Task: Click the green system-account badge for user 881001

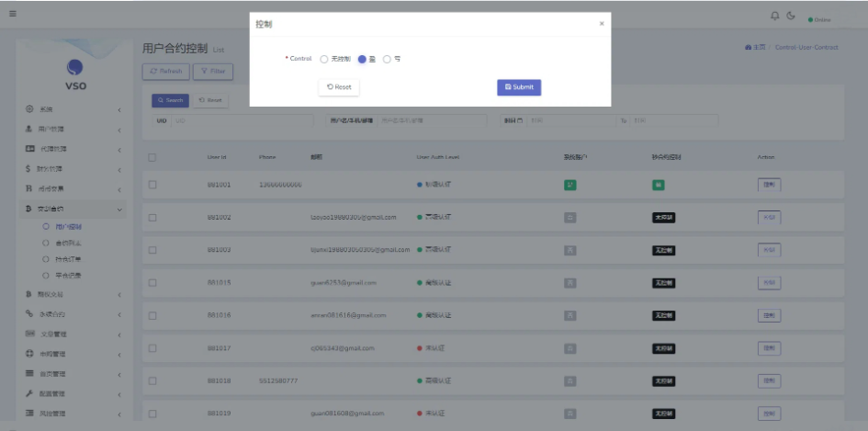Action: (x=569, y=185)
